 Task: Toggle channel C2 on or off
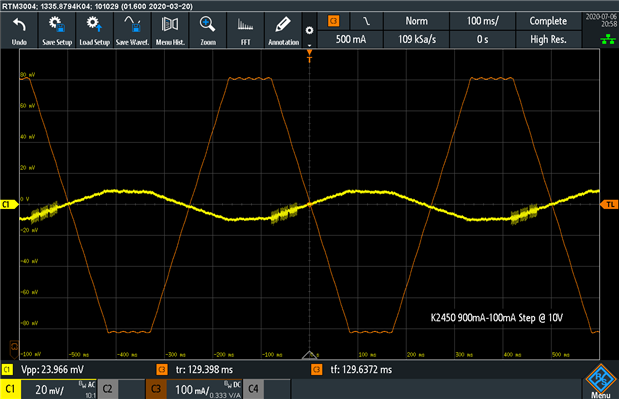click(x=107, y=389)
